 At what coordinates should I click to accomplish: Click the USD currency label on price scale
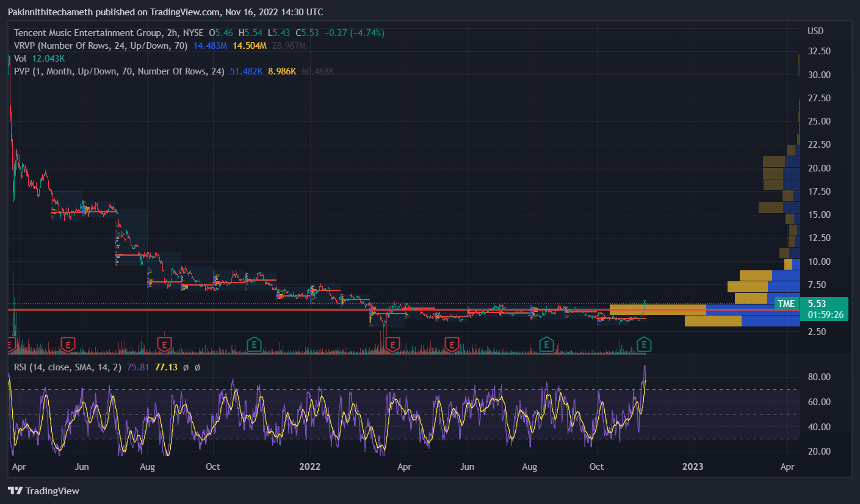pos(815,31)
